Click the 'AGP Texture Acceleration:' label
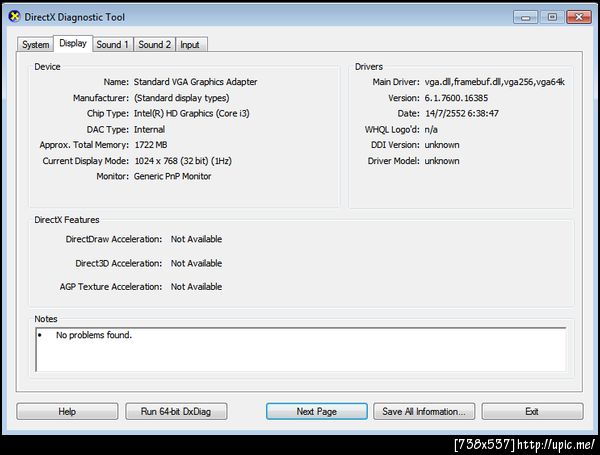This screenshot has width=600, height=455. (111, 287)
